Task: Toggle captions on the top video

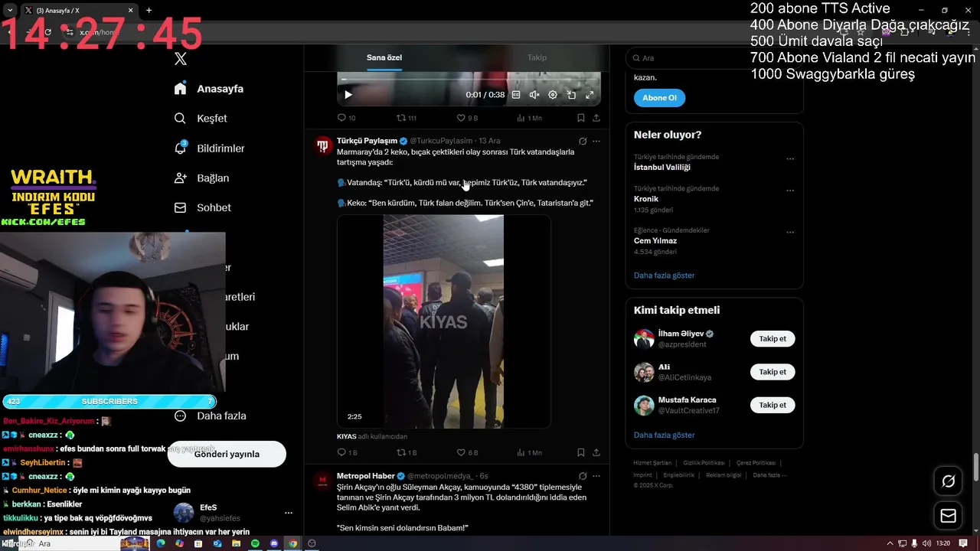Action: pos(516,95)
